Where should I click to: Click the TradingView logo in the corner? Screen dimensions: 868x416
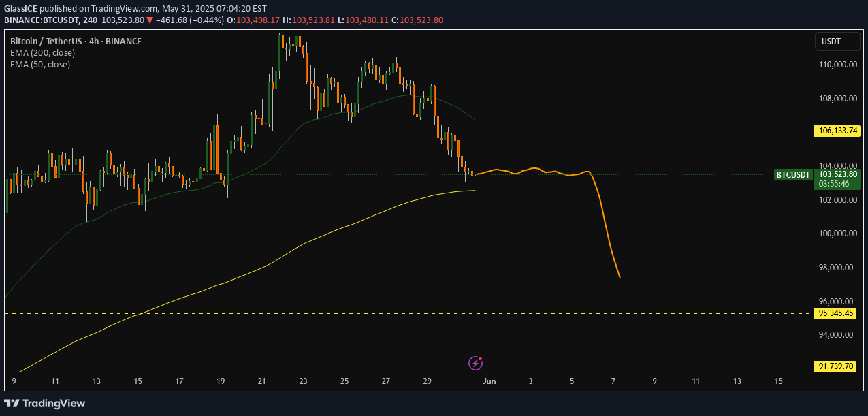click(45, 403)
